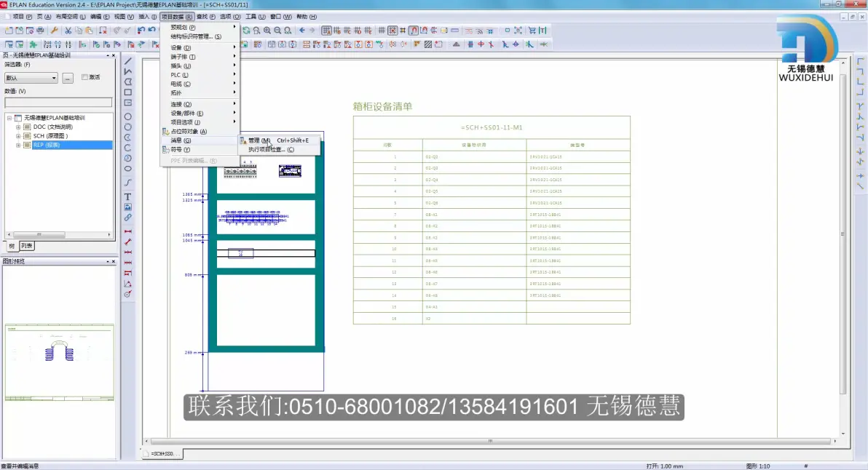
Task: Open the 默认 filter dropdown
Action: (31, 78)
